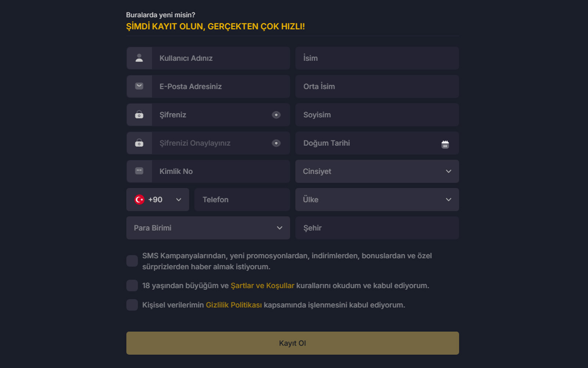Click the lock icon beside Şifreniz
Image resolution: width=588 pixels, height=368 pixels.
[x=139, y=115]
